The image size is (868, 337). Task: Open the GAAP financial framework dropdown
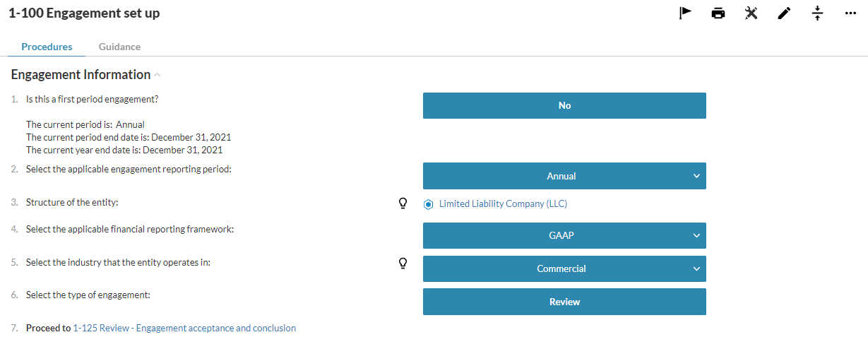(564, 235)
